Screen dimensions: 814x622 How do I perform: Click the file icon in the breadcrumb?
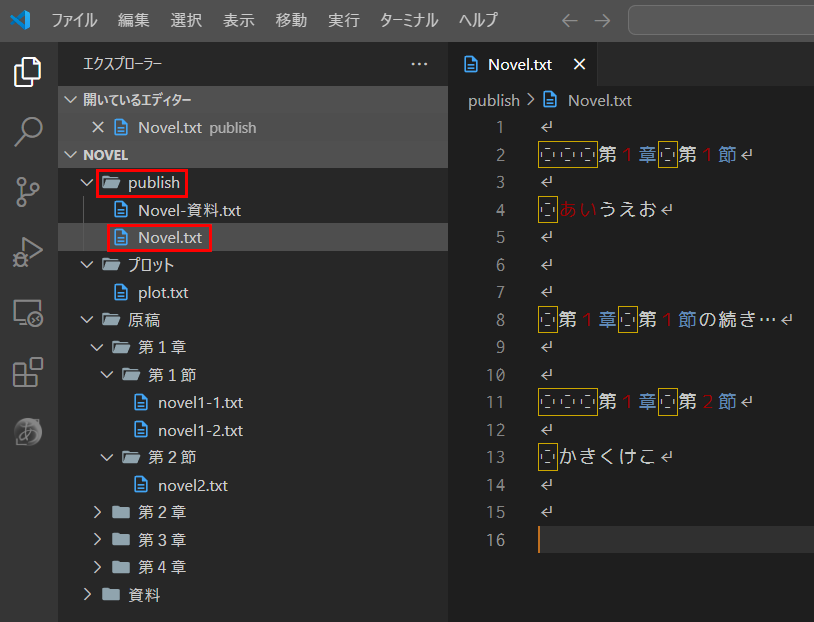550,99
